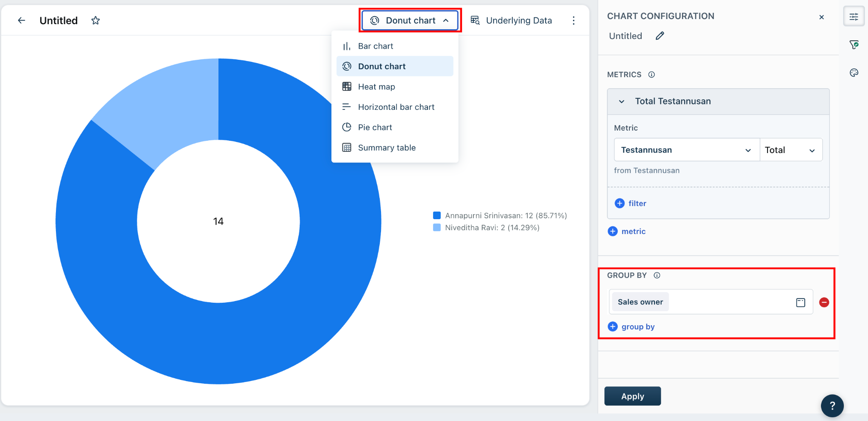Click the Pie chart icon

pyautogui.click(x=347, y=127)
